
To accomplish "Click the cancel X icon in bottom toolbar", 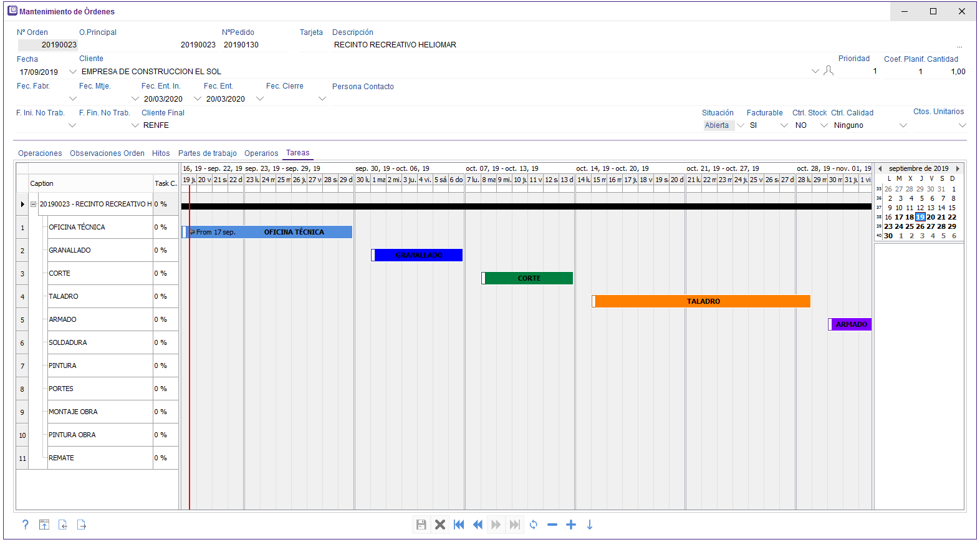I will [440, 525].
